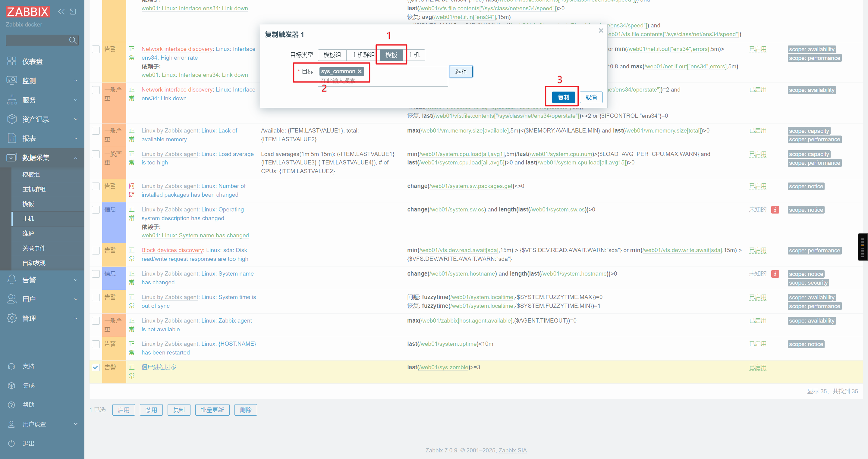868x459 pixels.
Task: Open the 仪表盘 dashboard menu
Action: 32,62
